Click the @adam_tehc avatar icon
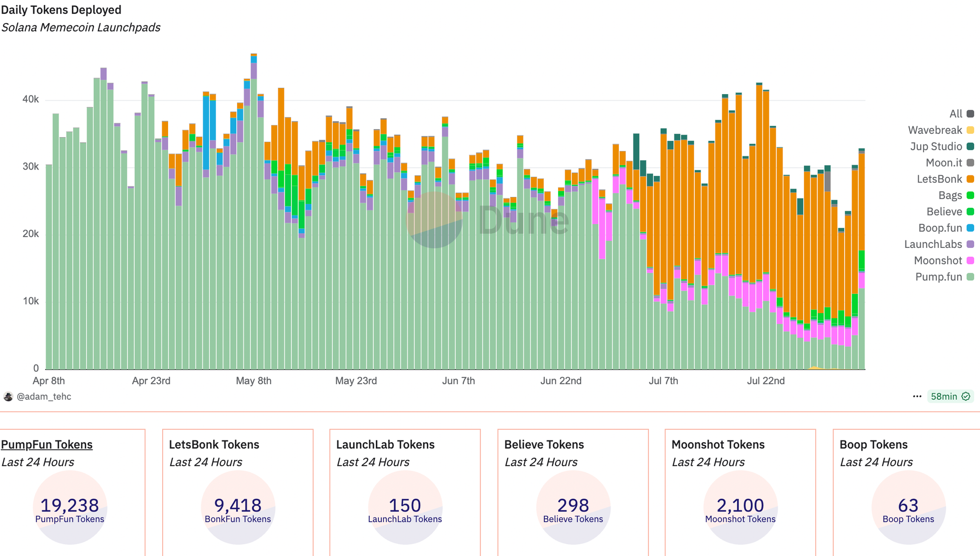 (x=8, y=396)
